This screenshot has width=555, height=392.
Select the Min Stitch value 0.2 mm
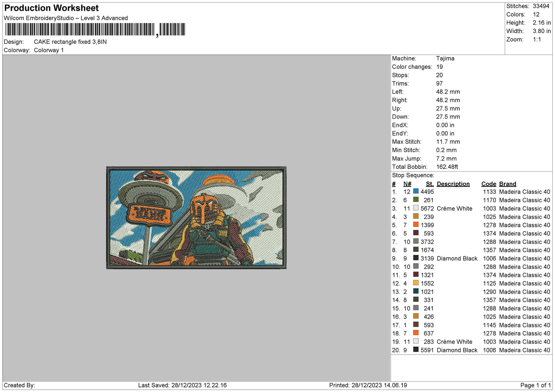tap(446, 150)
